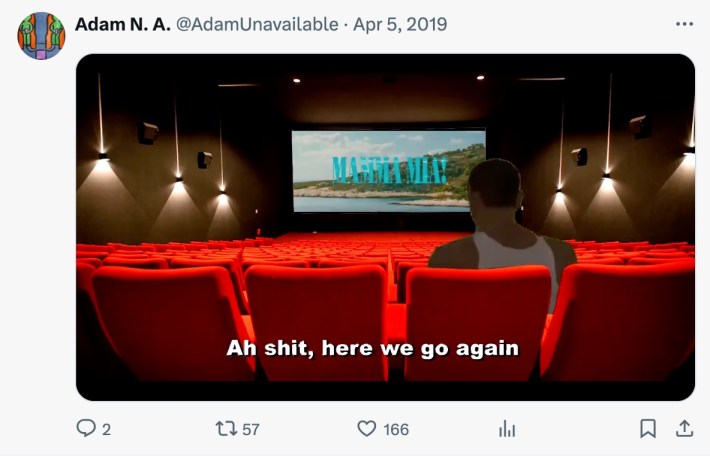Visit the @AdamUnavailable handle
Image resolution: width=710 pixels, height=456 pixels.
click(257, 24)
